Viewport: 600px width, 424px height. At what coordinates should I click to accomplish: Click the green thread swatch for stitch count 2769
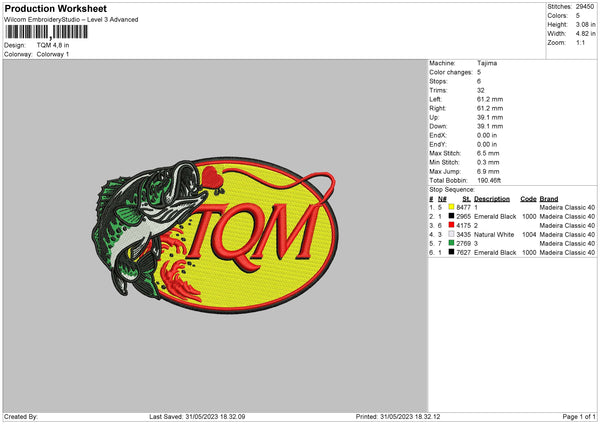tap(451, 243)
